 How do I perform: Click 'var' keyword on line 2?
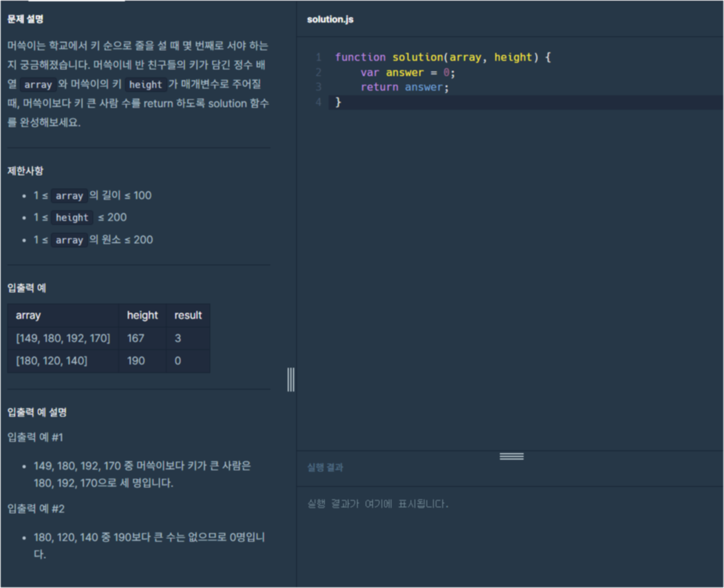pyautogui.click(x=370, y=73)
